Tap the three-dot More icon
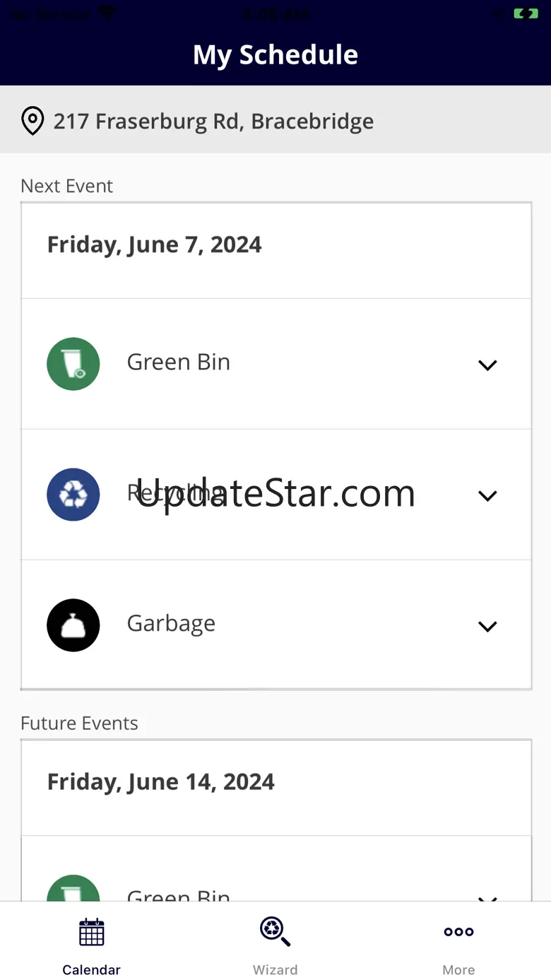Screen dimensions: 551x980 click(458, 932)
